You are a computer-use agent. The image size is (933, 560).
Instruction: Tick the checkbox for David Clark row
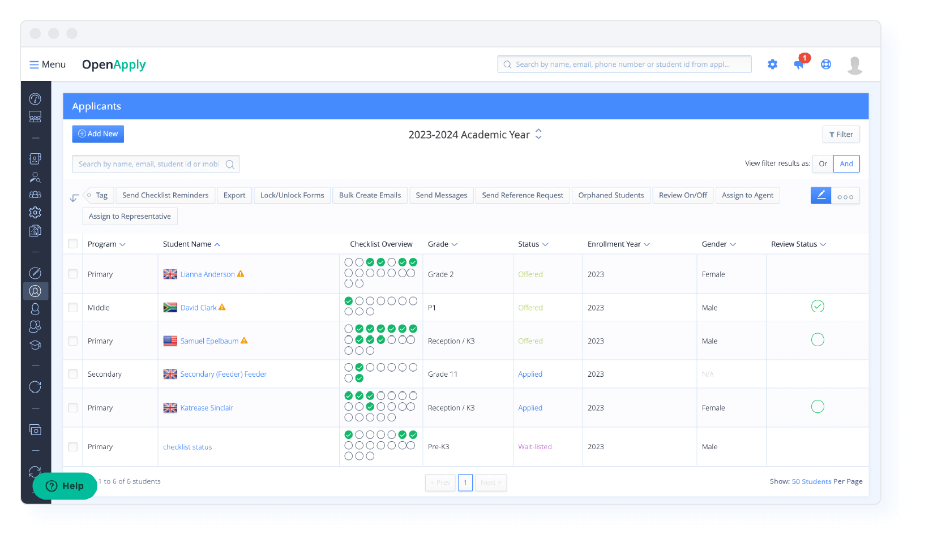pos(73,308)
